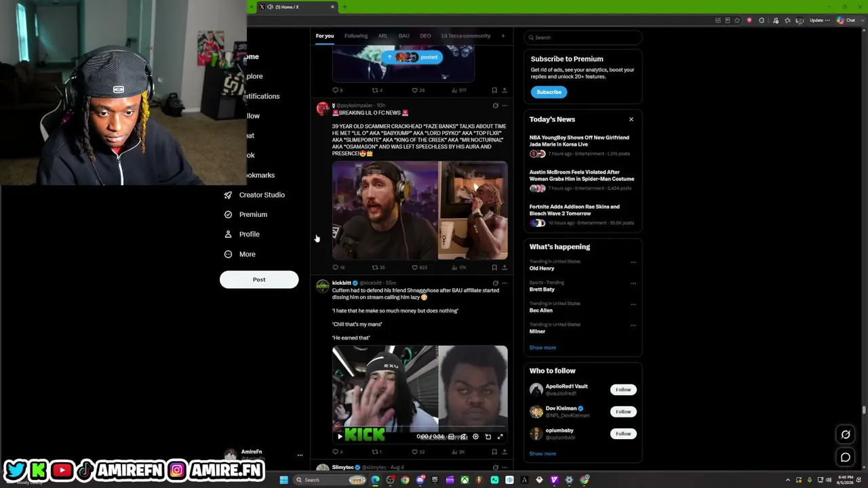Viewport: 868px width, 488px height.
Task: Follow Dov Kleiman
Action: pos(623,411)
